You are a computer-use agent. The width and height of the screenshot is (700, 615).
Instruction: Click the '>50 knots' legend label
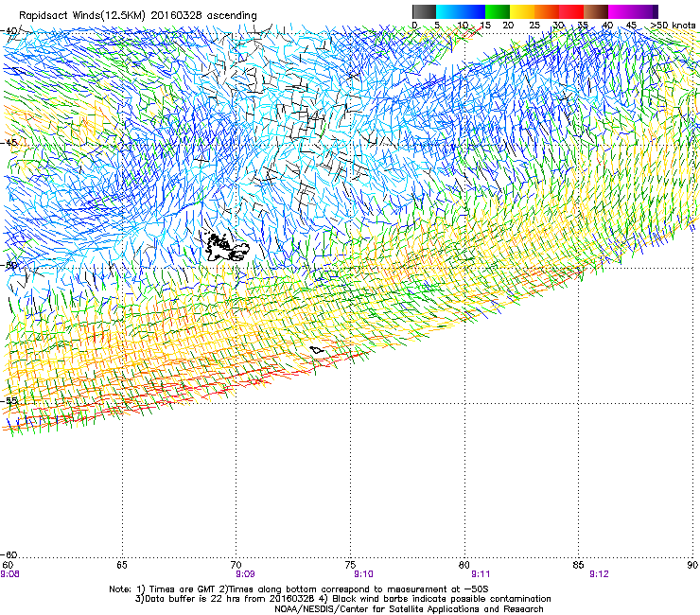pyautogui.click(x=673, y=26)
